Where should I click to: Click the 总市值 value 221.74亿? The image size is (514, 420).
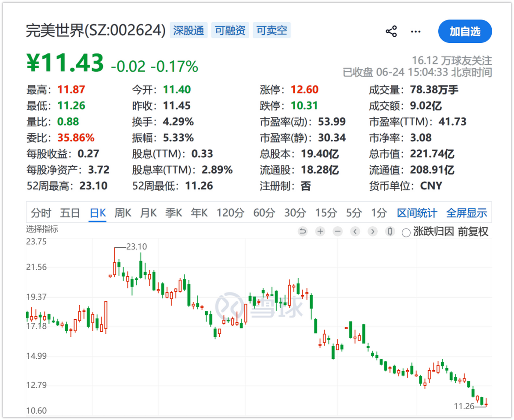click(432, 154)
